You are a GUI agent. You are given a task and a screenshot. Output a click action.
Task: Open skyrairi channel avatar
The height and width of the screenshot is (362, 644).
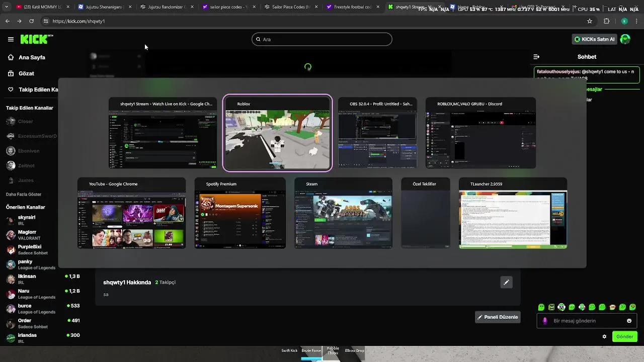(x=11, y=220)
